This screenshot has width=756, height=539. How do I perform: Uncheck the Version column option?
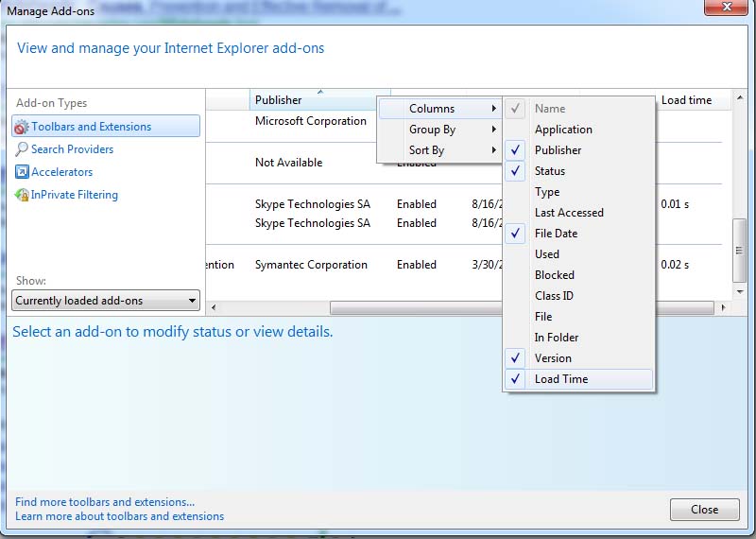click(x=578, y=357)
